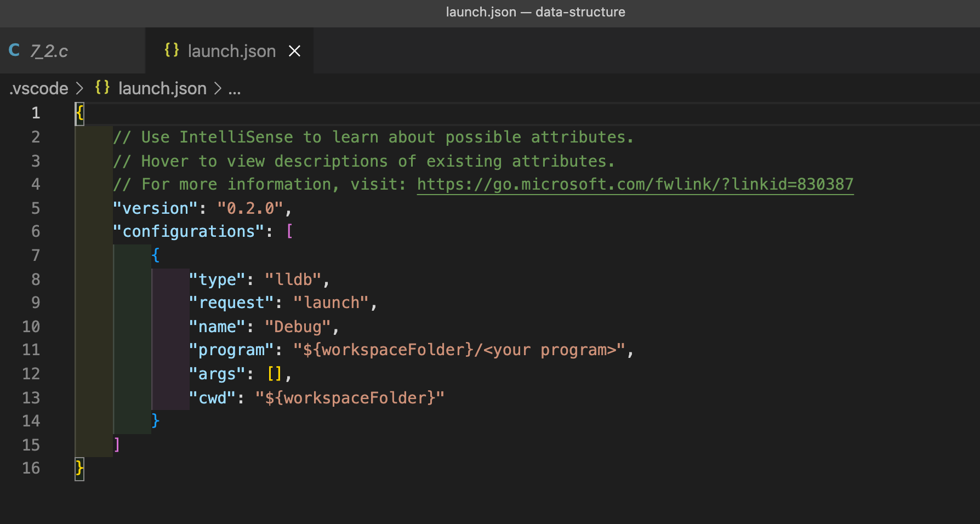Click the JSON braces icon in the breadcrumb
980x524 pixels.
pos(102,88)
